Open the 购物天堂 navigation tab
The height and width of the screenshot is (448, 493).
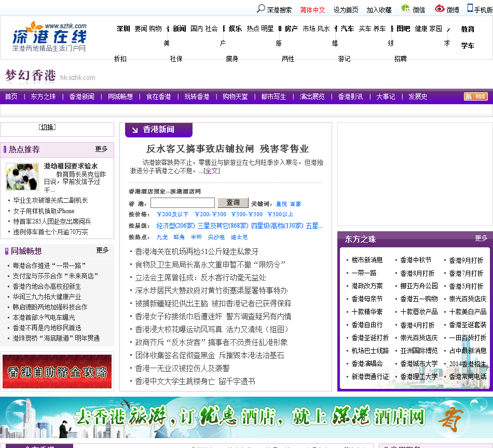click(x=235, y=96)
